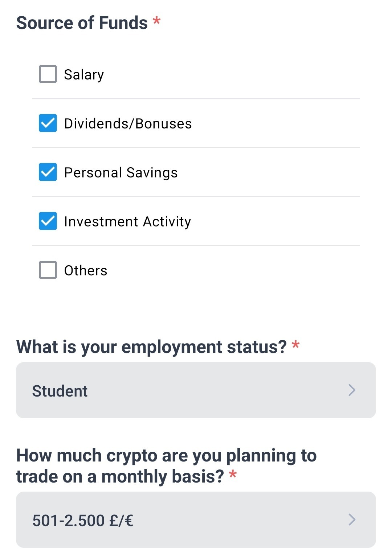
Task: Click the Salary option label
Action: tap(84, 75)
